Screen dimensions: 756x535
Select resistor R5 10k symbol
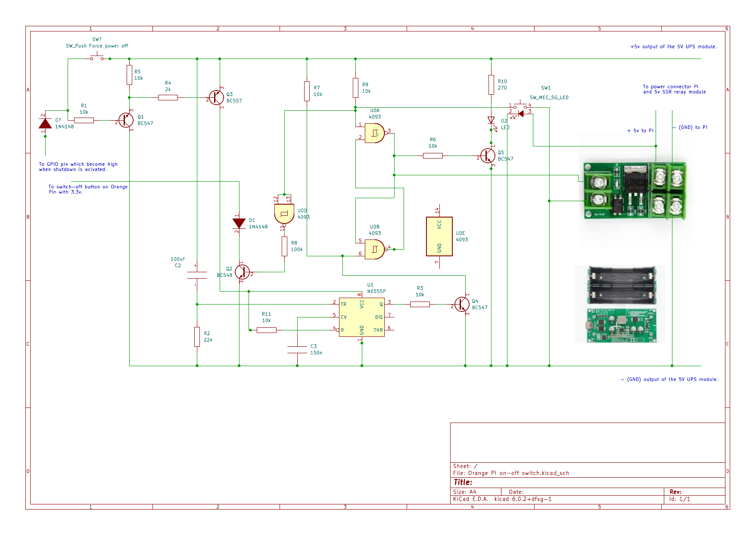(129, 75)
